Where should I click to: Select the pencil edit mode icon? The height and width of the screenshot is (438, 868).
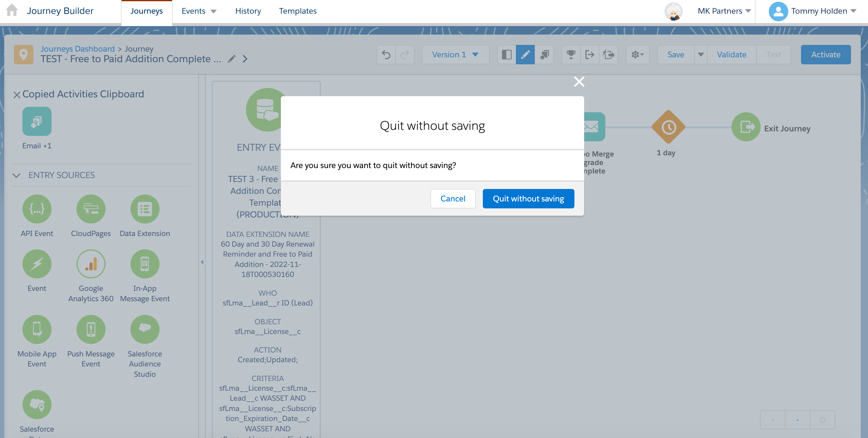525,55
